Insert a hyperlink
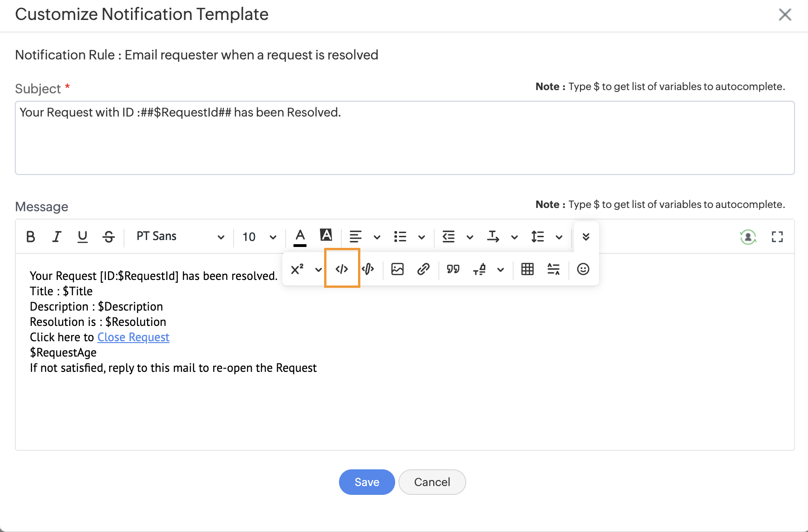 (x=424, y=269)
